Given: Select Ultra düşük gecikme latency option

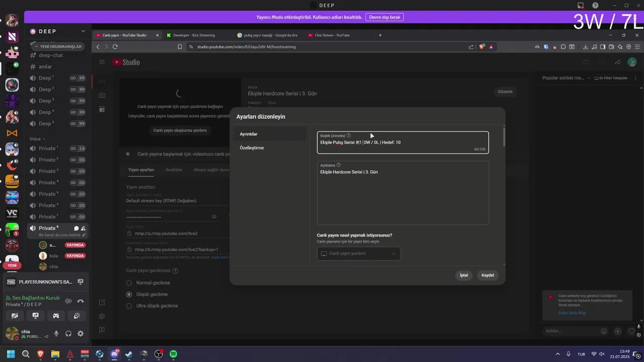Looking at the screenshot, I should pos(129,306).
